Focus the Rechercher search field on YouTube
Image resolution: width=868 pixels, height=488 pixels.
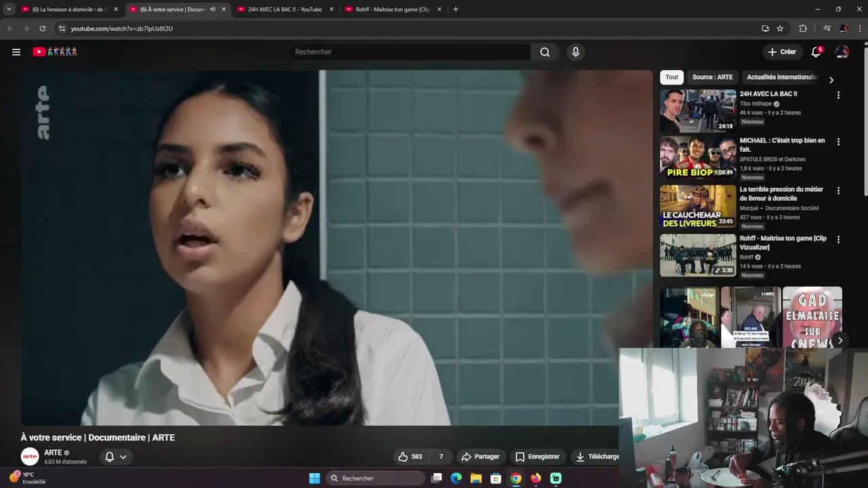click(x=410, y=52)
